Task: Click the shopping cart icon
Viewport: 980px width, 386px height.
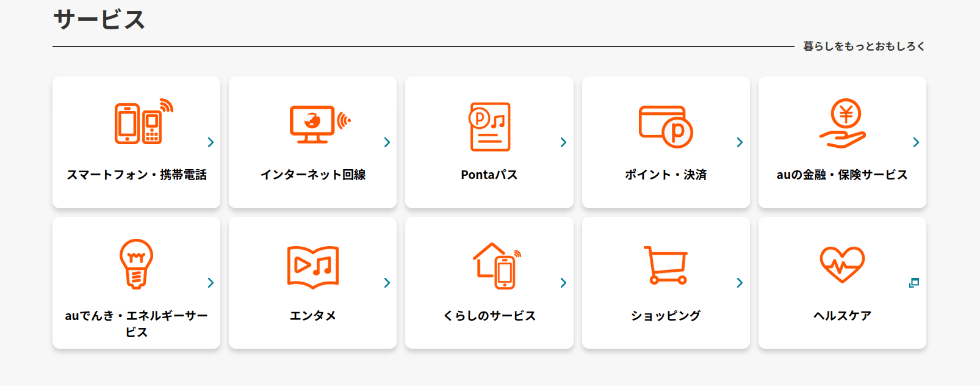Action: [666, 265]
